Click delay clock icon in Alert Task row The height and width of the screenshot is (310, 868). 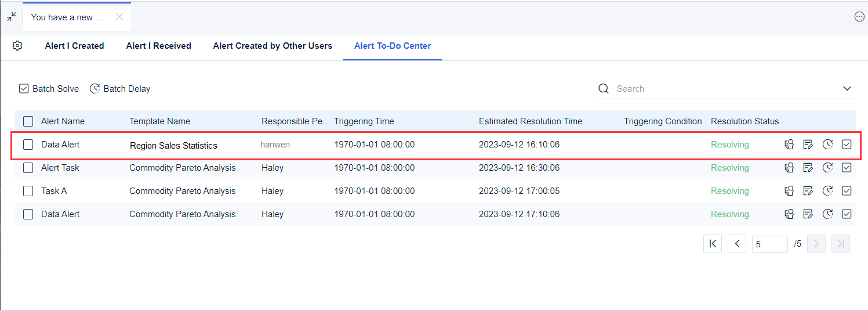pos(827,168)
